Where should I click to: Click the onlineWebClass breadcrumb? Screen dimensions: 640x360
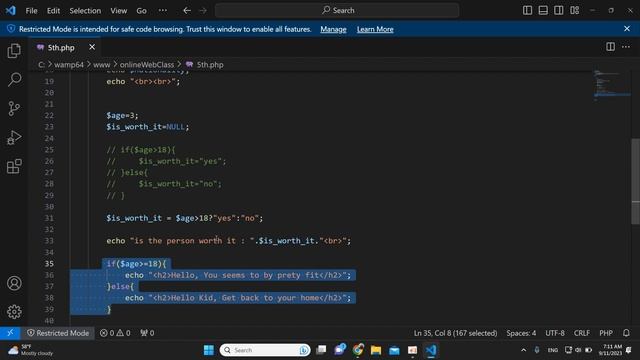click(147, 64)
